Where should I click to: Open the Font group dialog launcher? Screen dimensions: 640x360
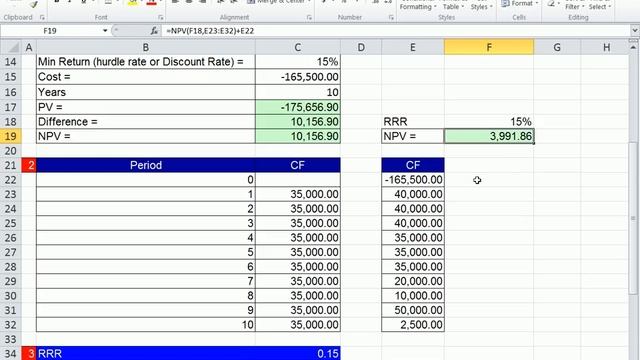[x=160, y=18]
